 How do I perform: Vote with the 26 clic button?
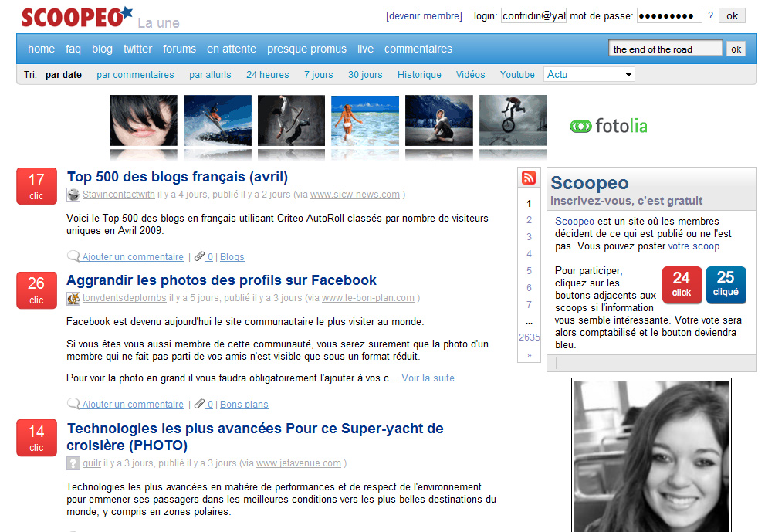coord(36,290)
